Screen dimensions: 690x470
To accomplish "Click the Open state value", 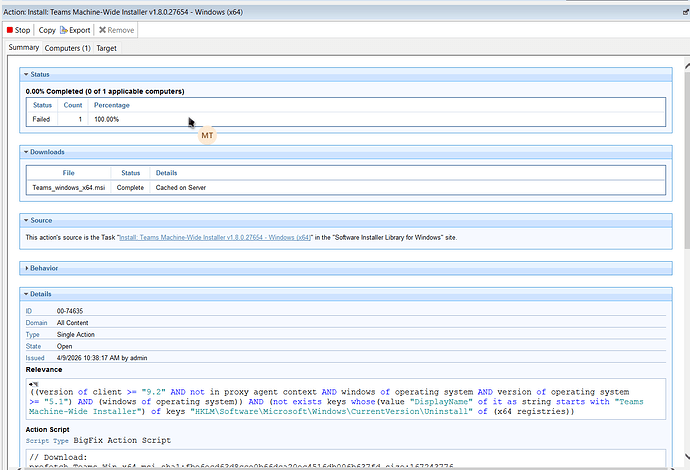I will tap(64, 346).
